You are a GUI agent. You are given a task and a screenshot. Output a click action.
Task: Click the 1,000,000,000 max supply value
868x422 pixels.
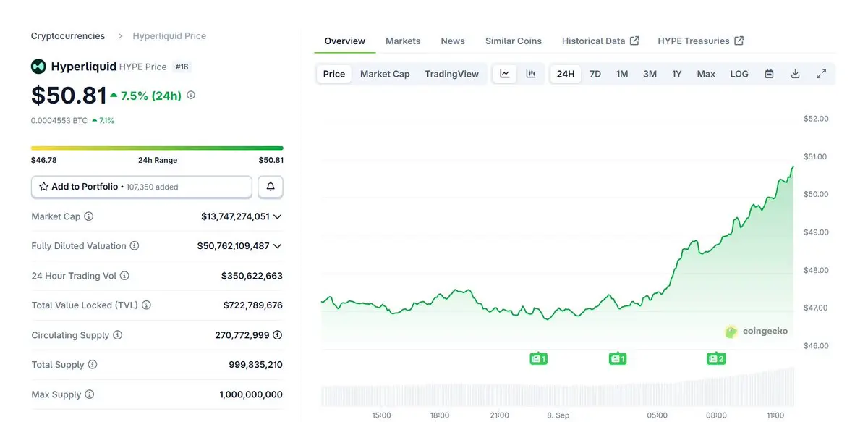pyautogui.click(x=251, y=394)
